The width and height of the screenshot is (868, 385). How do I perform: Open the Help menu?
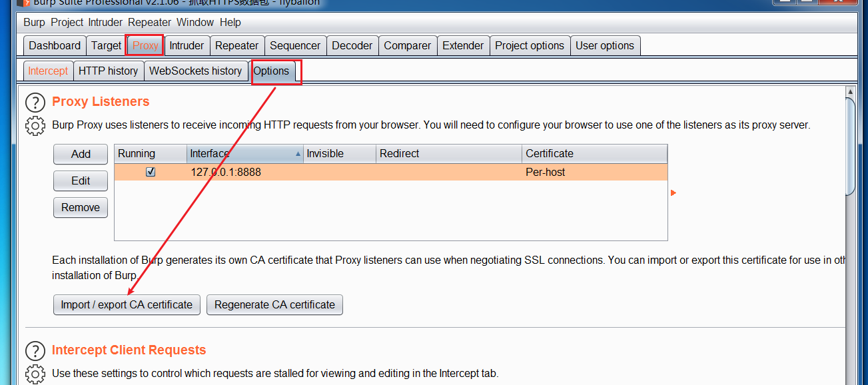[230, 22]
